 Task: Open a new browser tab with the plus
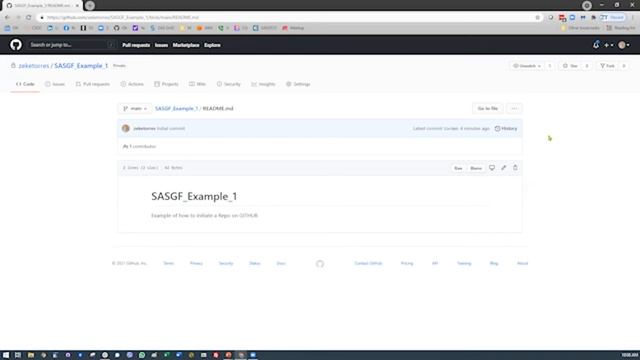(x=90, y=6)
